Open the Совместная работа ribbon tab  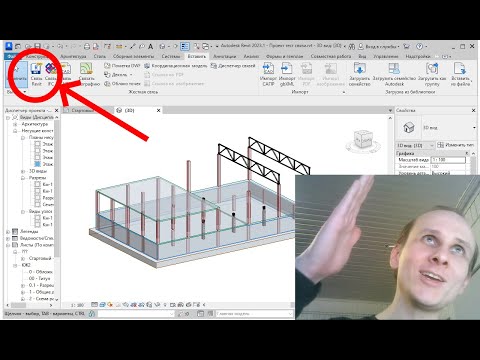[331, 56]
